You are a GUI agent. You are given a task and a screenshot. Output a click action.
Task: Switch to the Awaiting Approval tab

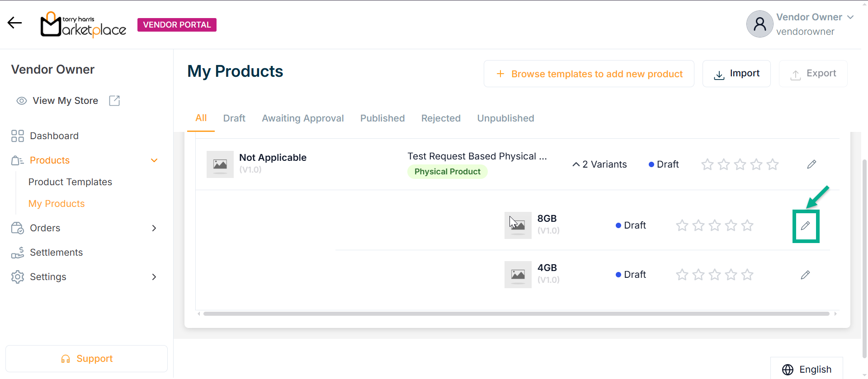point(302,118)
